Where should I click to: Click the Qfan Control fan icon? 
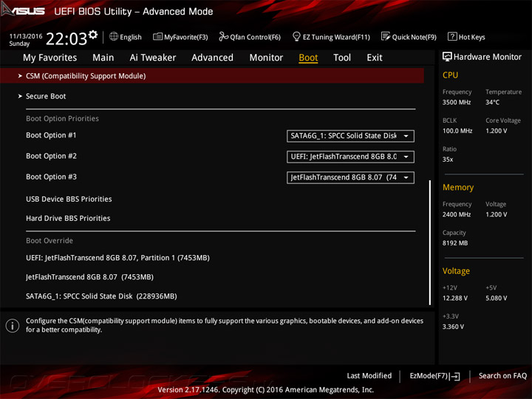pyautogui.click(x=223, y=36)
